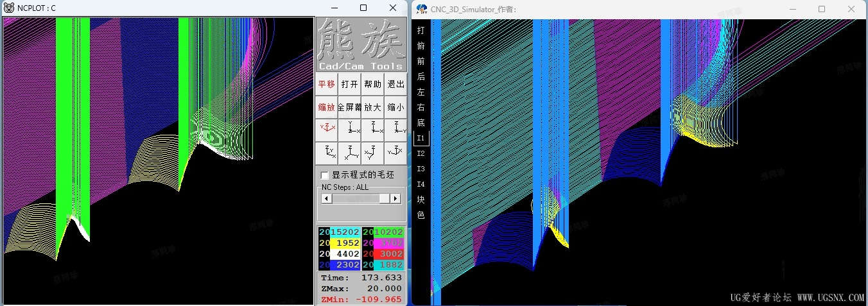Click 缩小 to zoom out
The width and height of the screenshot is (868, 306).
pos(395,107)
